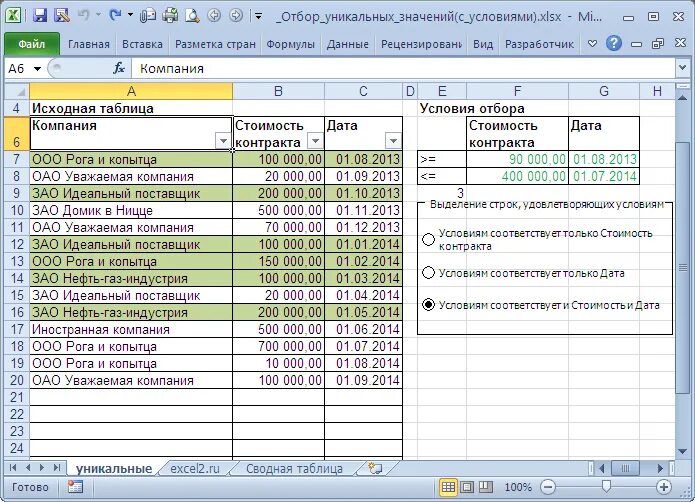Image resolution: width=695 pixels, height=502 pixels.
Task: Switch to the Сводная таблица sheet tab
Action: click(x=294, y=468)
